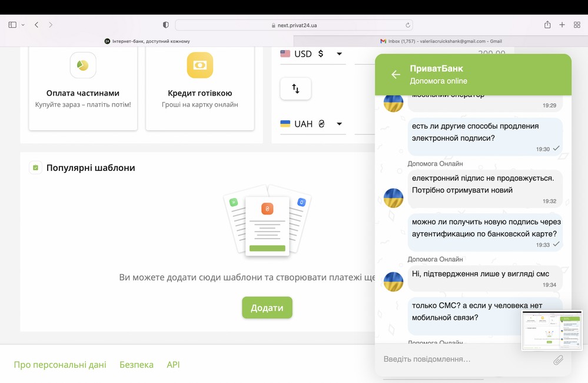Click the 19:33 message read checkmark
The width and height of the screenshot is (588, 383).
pos(556,244)
